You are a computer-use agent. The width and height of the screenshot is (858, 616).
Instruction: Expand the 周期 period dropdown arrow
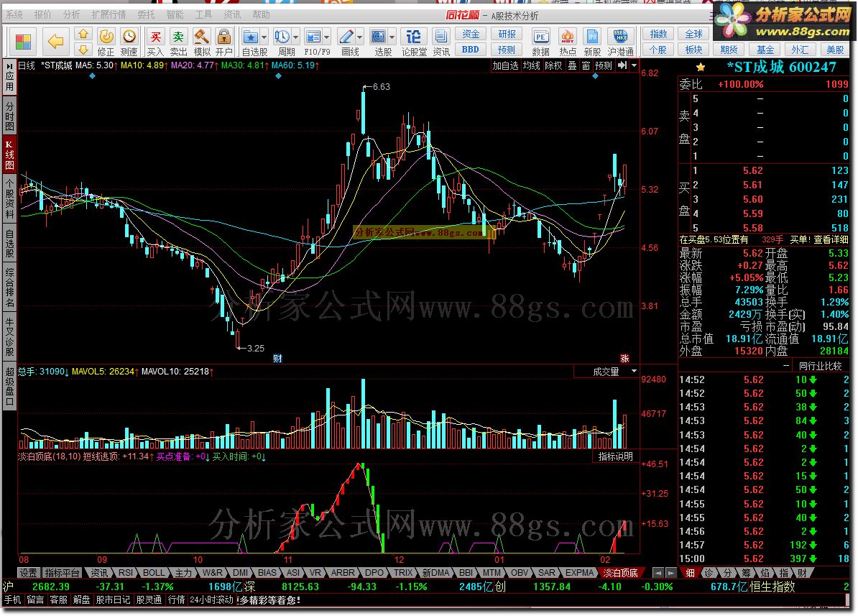point(296,37)
